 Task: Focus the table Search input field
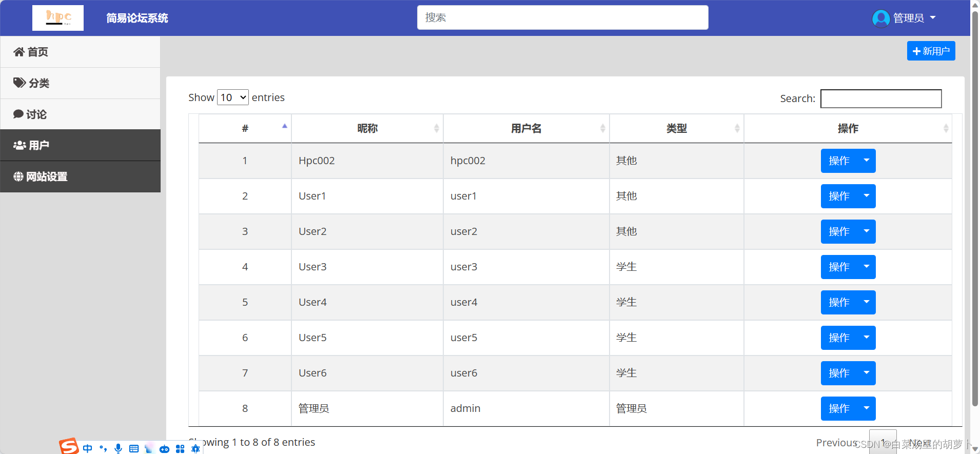[881, 98]
